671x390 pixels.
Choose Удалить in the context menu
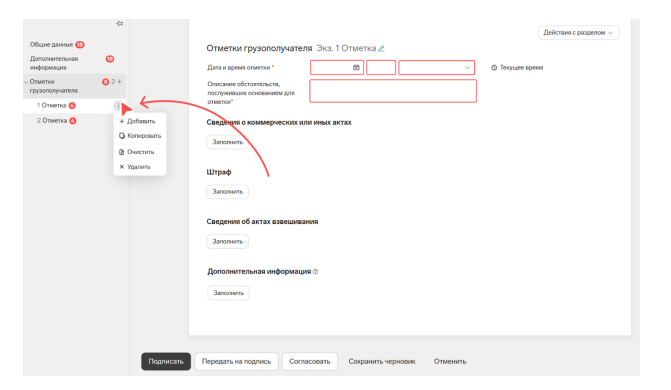tap(135, 167)
